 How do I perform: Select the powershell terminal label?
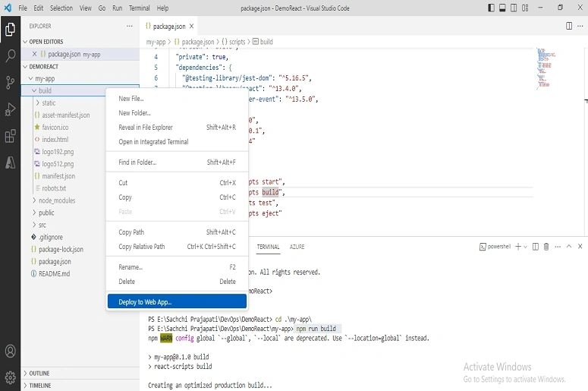pyautogui.click(x=495, y=247)
